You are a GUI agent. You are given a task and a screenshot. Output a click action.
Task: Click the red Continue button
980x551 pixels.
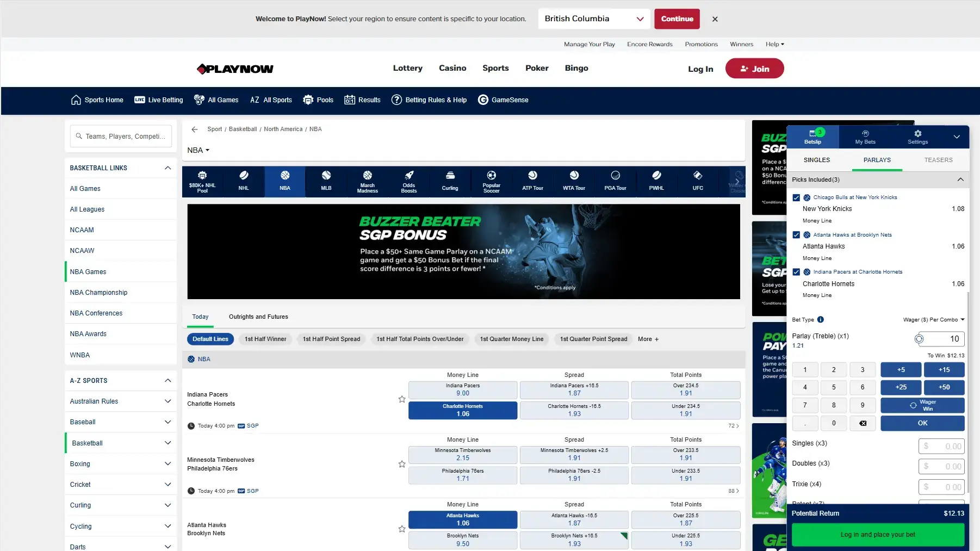point(677,19)
